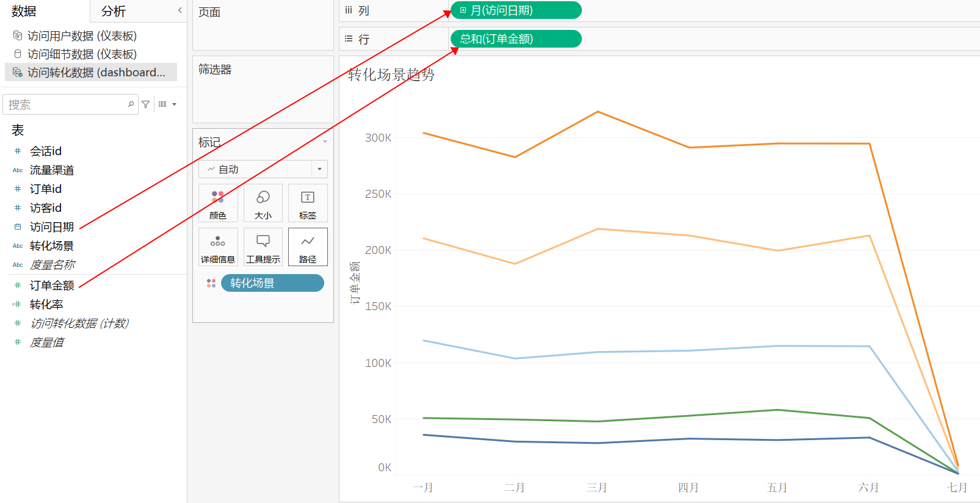The height and width of the screenshot is (503, 980).
Task: Select the 会话id field
Action: coord(46,151)
